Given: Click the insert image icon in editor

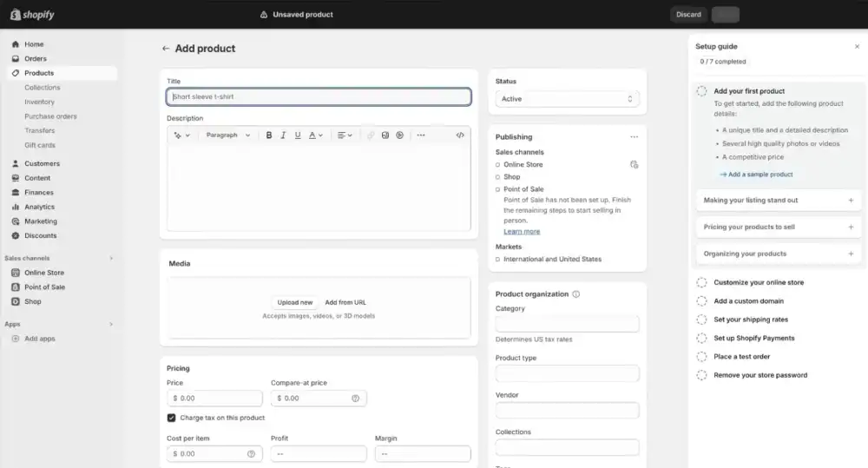Looking at the screenshot, I should click(x=385, y=135).
